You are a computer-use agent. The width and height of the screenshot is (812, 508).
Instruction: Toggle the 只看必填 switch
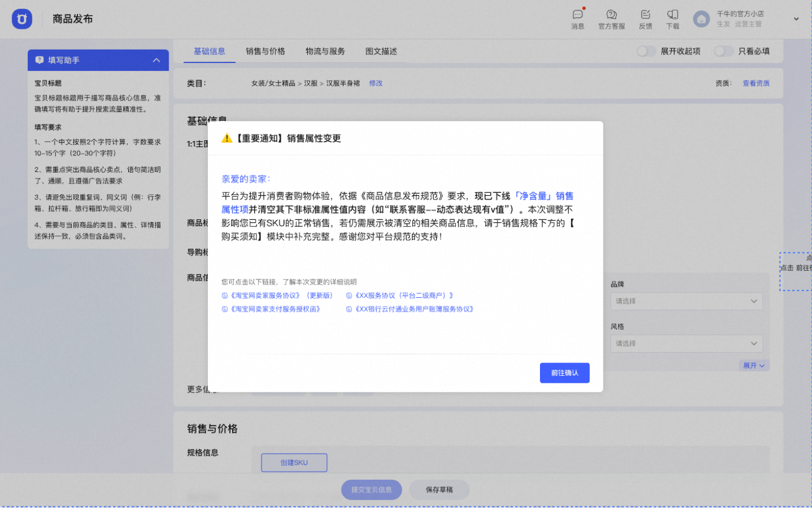tap(723, 51)
